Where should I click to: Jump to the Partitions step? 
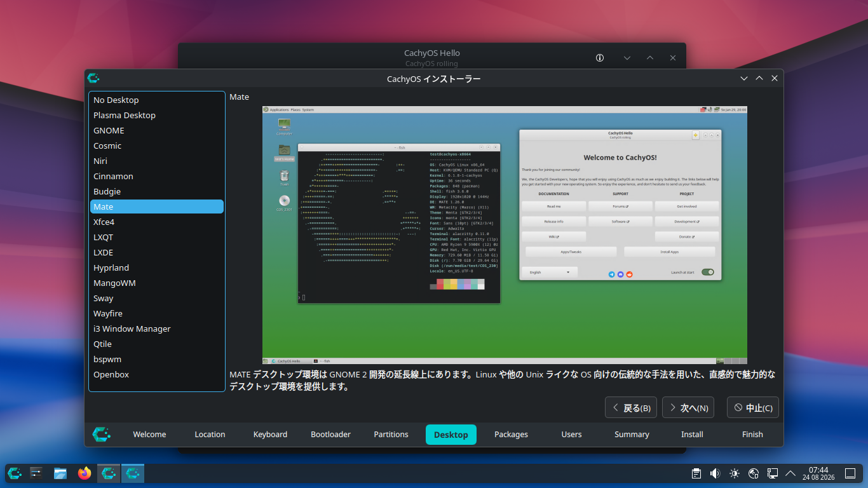[391, 435]
